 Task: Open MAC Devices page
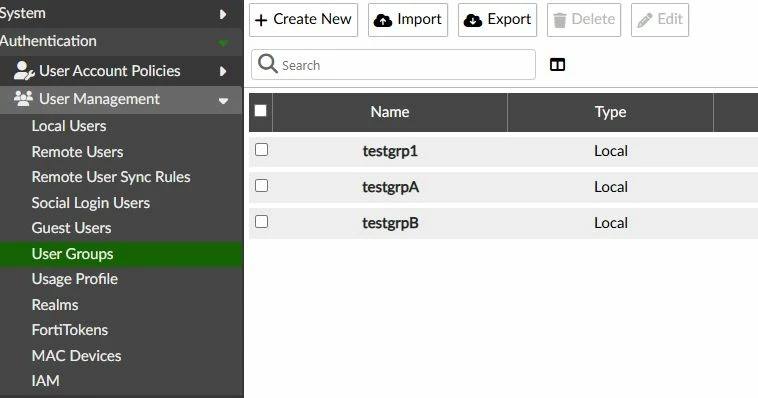(76, 356)
